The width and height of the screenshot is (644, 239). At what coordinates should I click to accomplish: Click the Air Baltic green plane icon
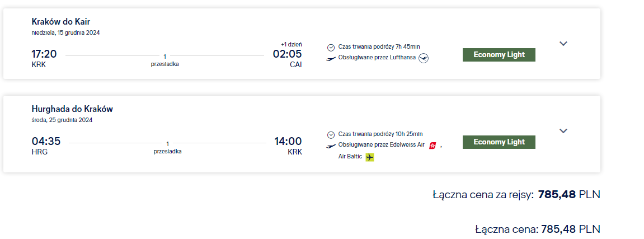tap(370, 157)
